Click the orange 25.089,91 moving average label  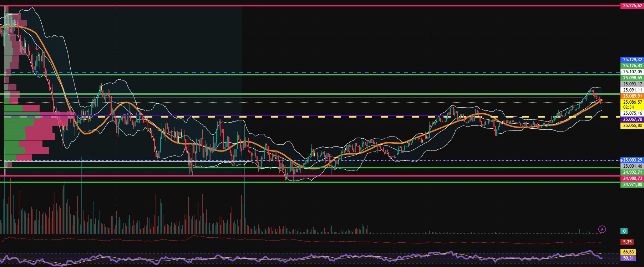[632, 96]
